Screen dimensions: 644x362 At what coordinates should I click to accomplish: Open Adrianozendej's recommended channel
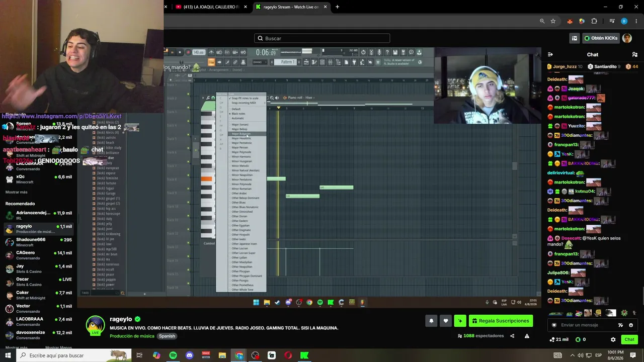[38, 215]
